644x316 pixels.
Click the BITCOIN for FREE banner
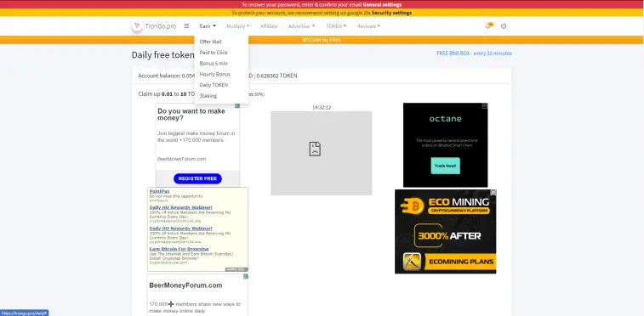click(x=322, y=40)
